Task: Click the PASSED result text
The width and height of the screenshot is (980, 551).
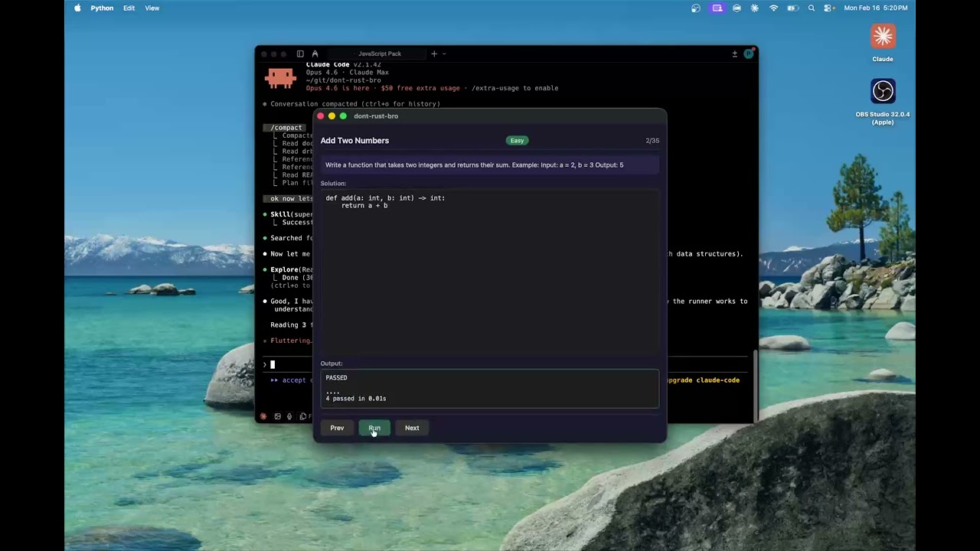Action: pos(336,378)
